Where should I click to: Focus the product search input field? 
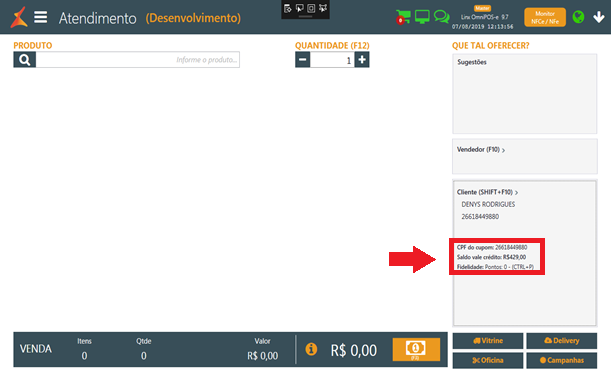coord(138,60)
